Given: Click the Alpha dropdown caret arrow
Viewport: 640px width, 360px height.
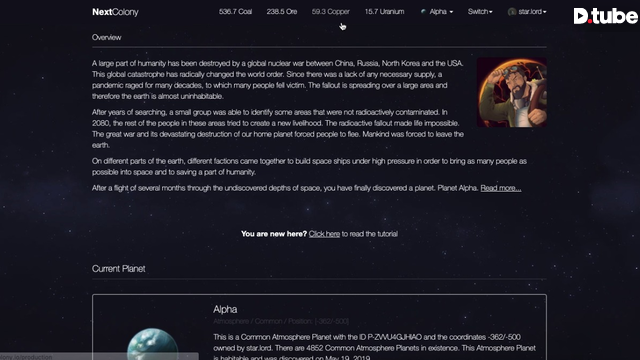Looking at the screenshot, I should (x=451, y=12).
